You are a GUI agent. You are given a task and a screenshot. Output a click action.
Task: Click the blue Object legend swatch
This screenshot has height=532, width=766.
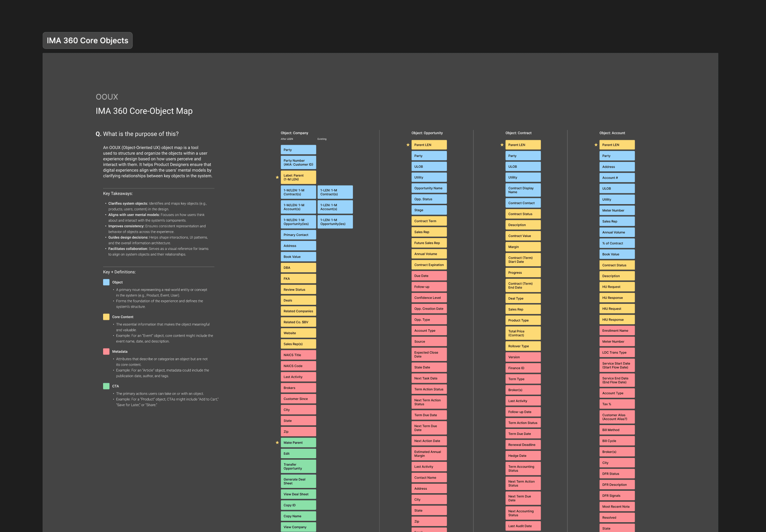pos(106,282)
